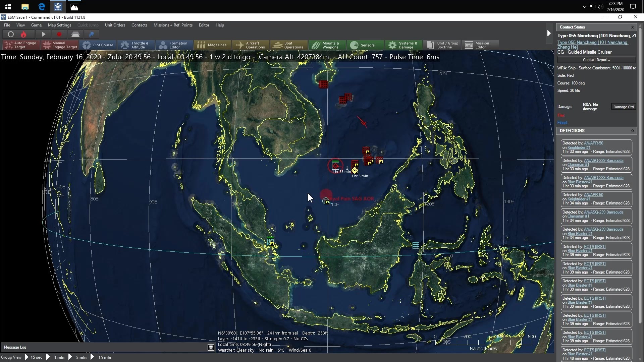This screenshot has height=362, width=644.
Task: Open Missions + Ref. Points menu
Action: 173,25
